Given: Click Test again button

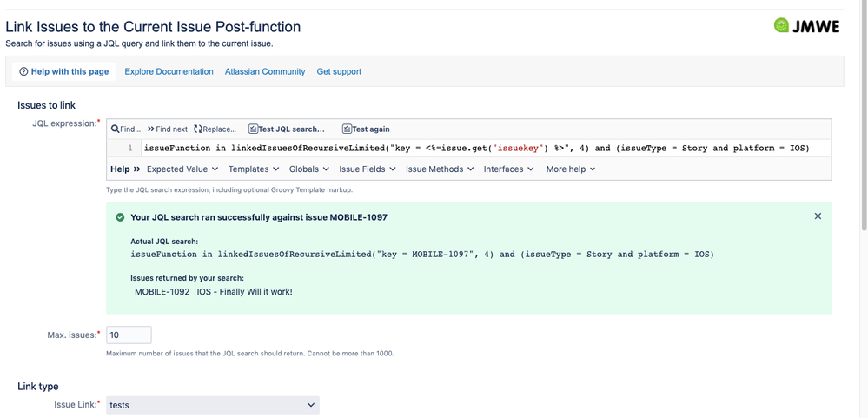Looking at the screenshot, I should click(x=366, y=129).
